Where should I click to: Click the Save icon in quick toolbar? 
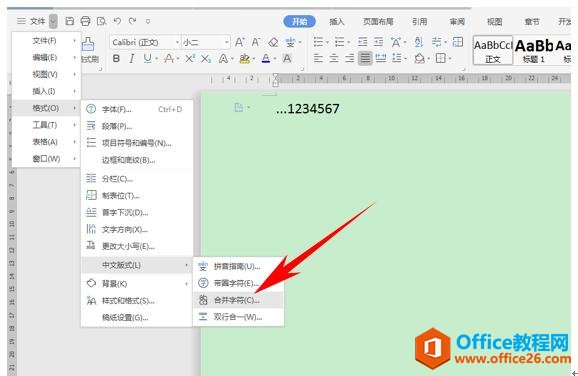69,21
